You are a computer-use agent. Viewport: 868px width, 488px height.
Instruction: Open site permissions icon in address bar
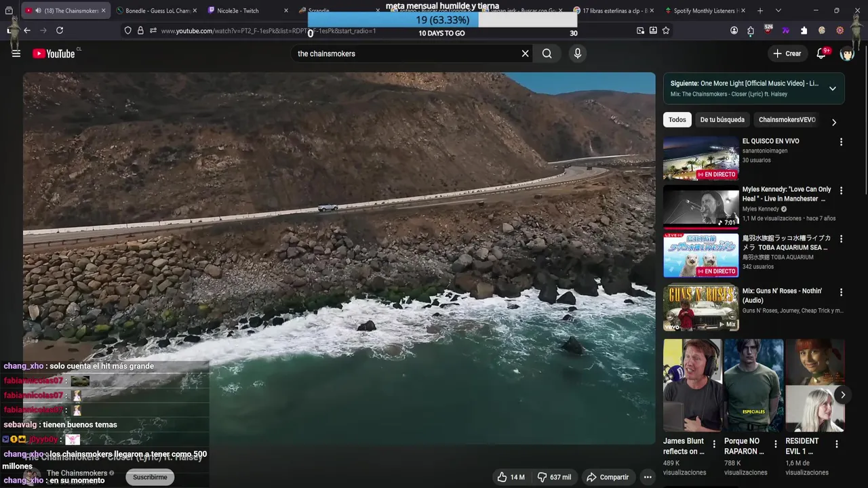153,30
